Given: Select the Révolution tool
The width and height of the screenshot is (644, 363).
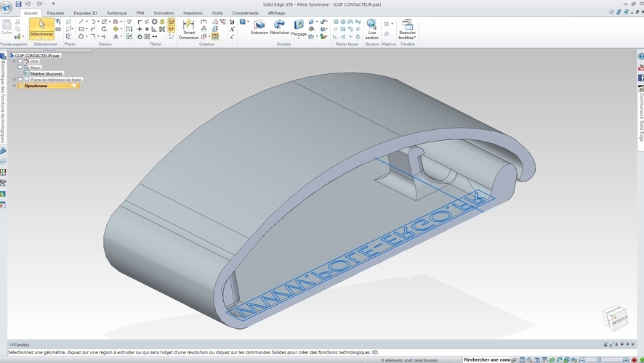Looking at the screenshot, I should [x=279, y=27].
